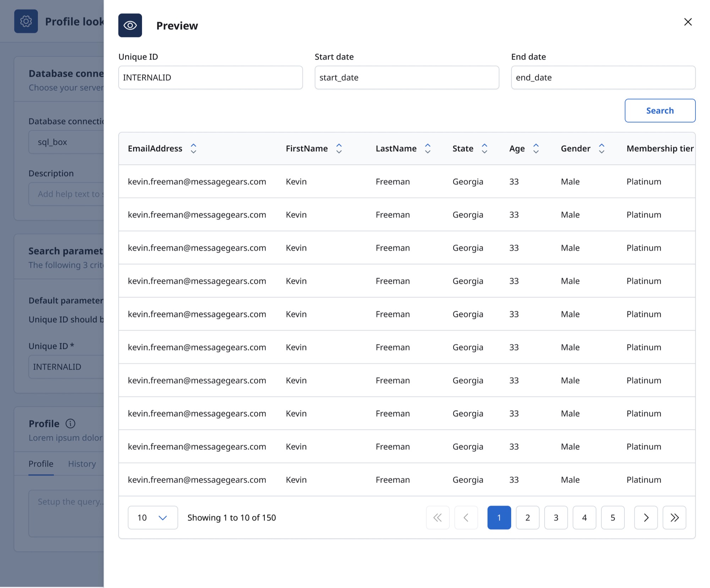Click the Showing 1 to 10 of 150 text
Viewport: 710px width, 588px height.
pos(231,518)
